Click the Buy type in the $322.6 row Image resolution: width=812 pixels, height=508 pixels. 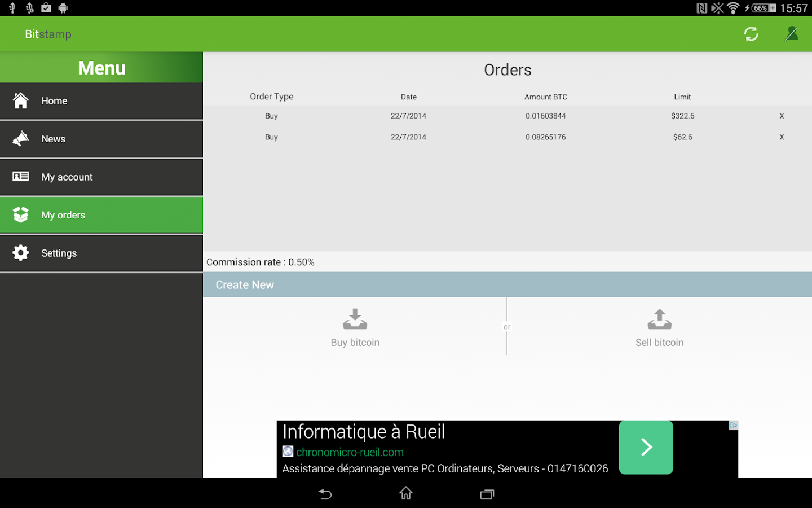tap(271, 116)
